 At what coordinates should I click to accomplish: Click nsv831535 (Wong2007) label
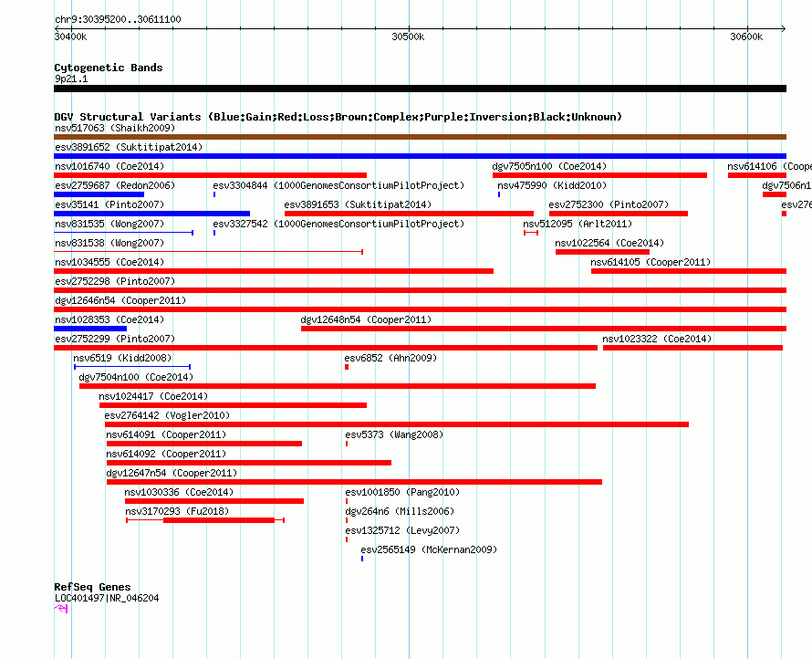[x=109, y=224]
